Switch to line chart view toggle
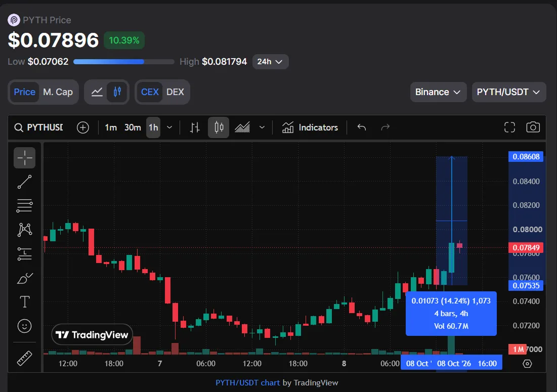This screenshot has height=392, width=557. tap(97, 92)
